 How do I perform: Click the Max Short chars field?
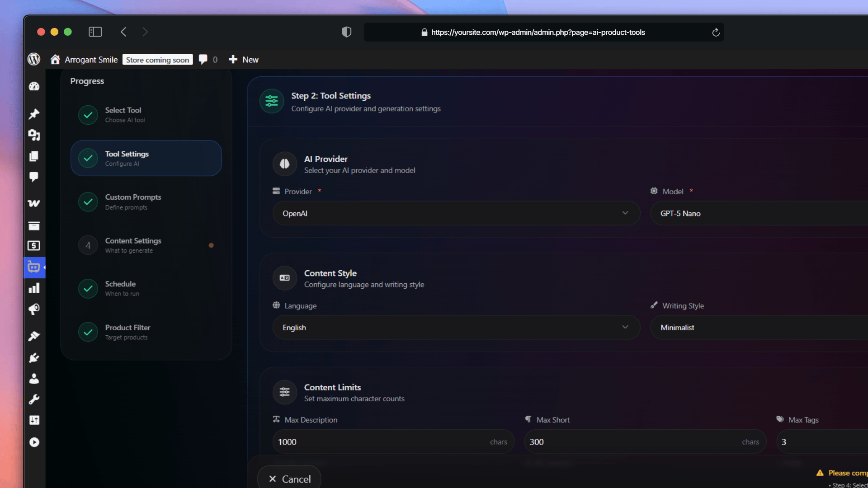[633, 442]
